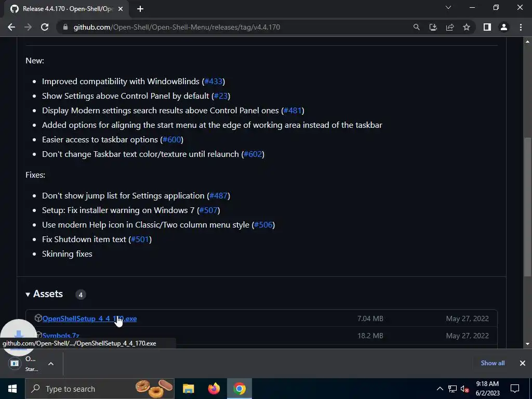The width and height of the screenshot is (532, 399).
Task: Close the downloads bar
Action: click(523, 363)
